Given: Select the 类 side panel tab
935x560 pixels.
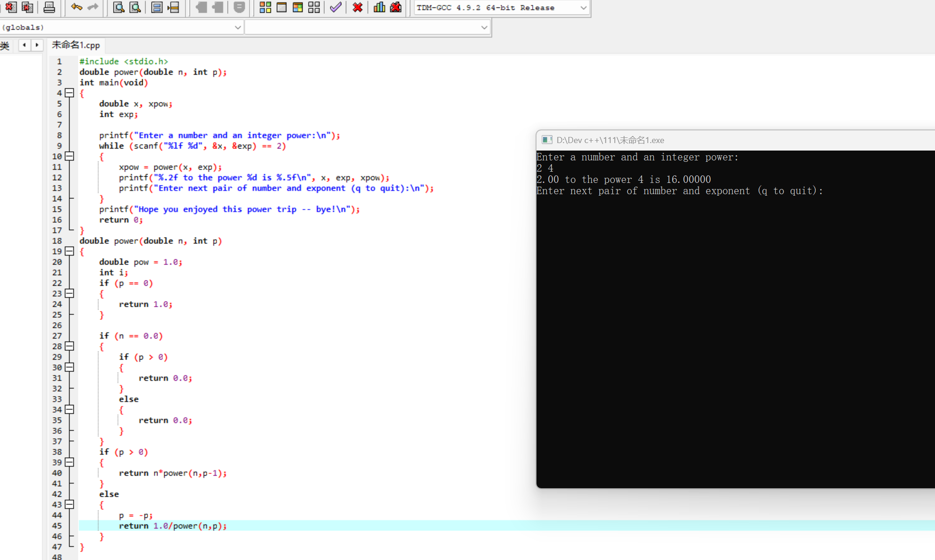Looking at the screenshot, I should (x=5, y=45).
